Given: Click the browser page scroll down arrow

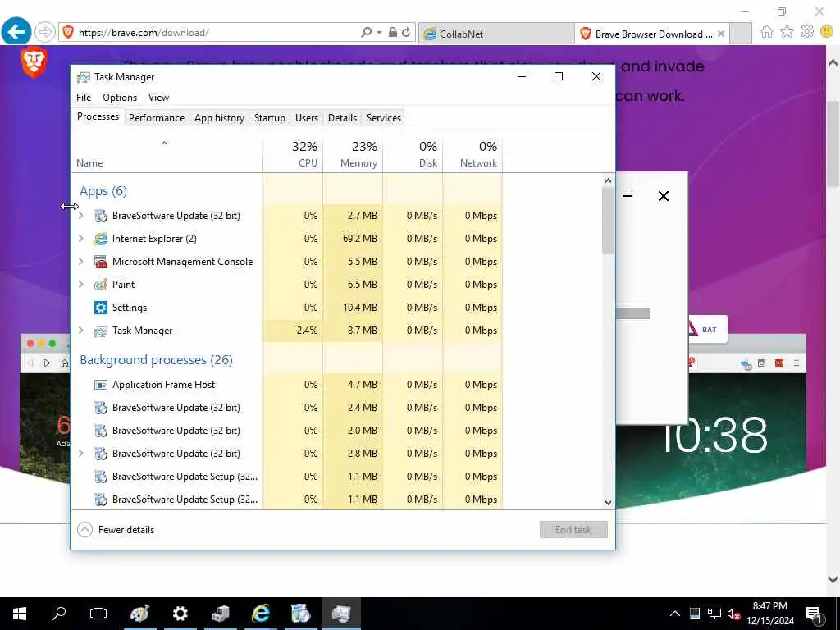Looking at the screenshot, I should (x=833, y=578).
